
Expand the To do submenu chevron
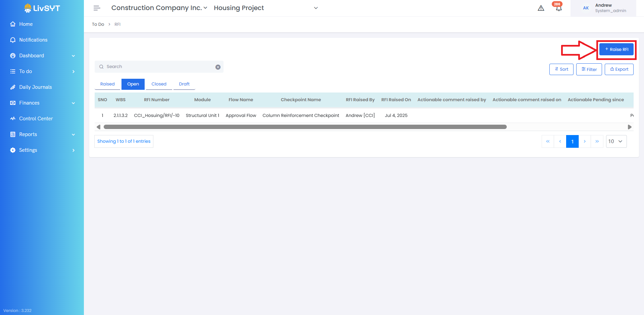tap(73, 72)
